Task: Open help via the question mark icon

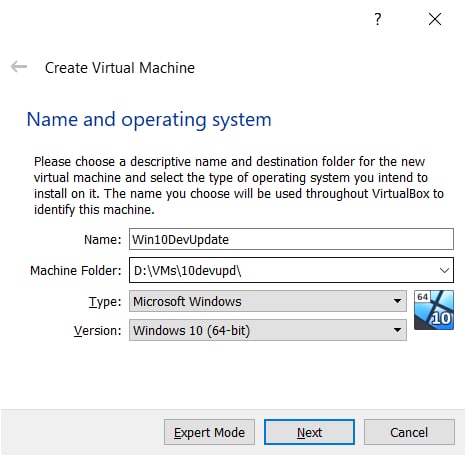Action: 377,19
